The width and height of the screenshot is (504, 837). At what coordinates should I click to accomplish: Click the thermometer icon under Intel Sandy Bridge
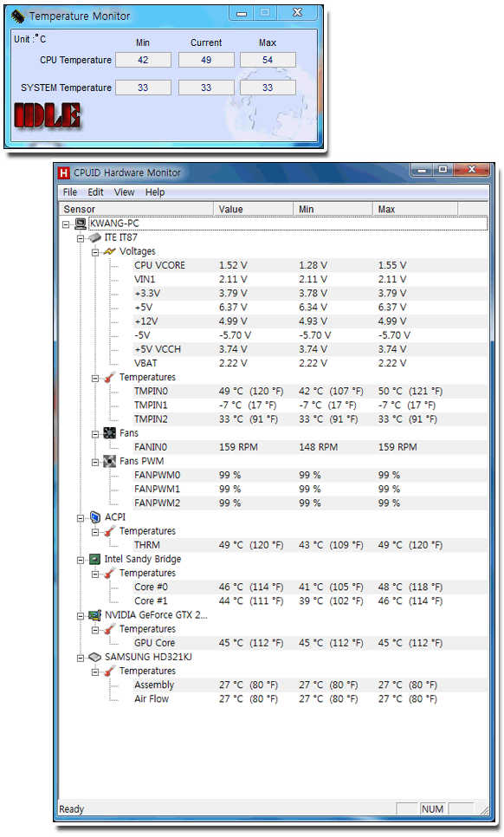click(x=109, y=573)
